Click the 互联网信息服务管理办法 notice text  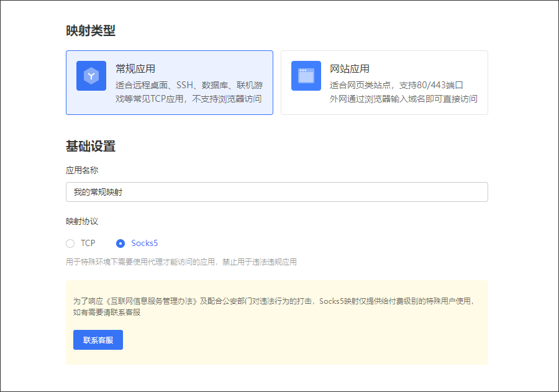[153, 301]
